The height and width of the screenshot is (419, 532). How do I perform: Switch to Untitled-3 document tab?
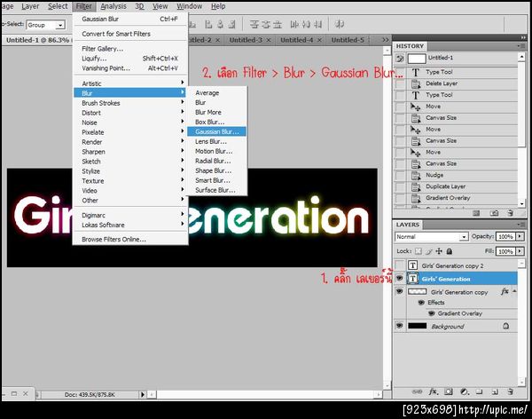coord(246,40)
